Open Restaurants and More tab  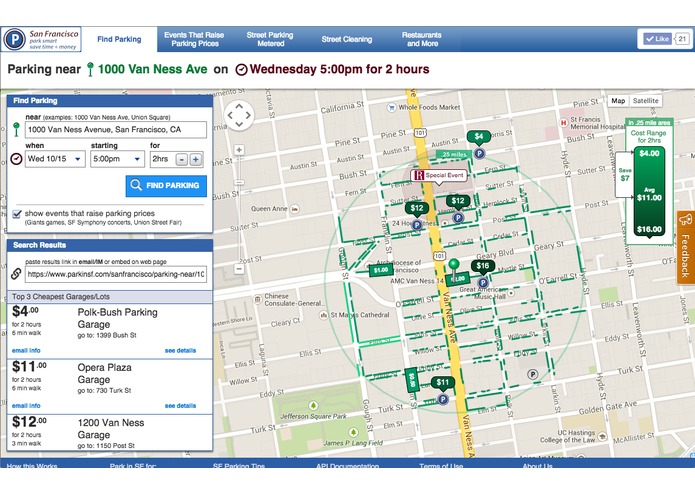[422, 39]
